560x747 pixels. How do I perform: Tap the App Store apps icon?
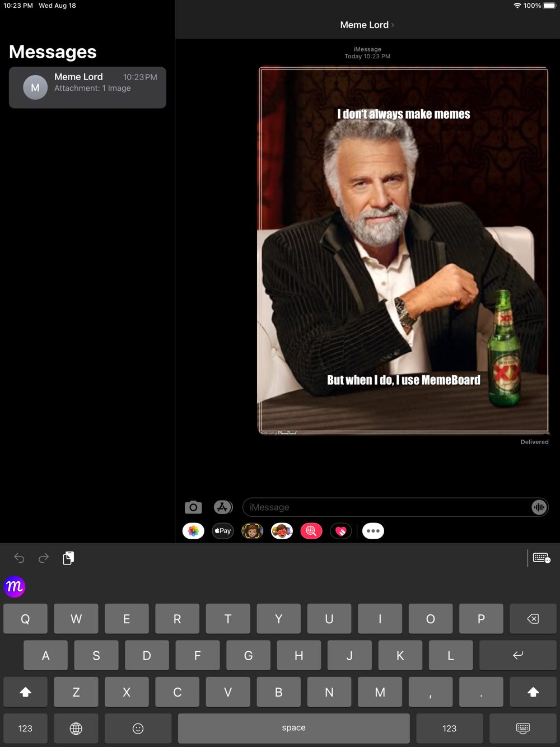pos(223,507)
